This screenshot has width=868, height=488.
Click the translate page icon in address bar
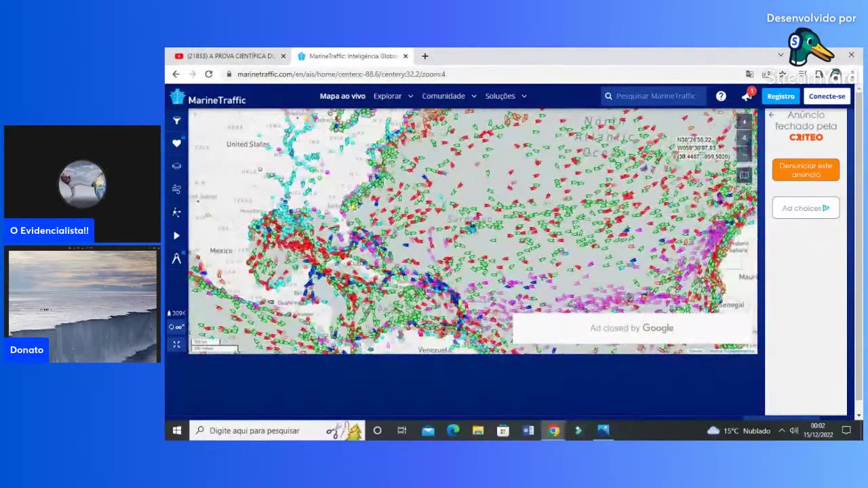click(x=749, y=74)
